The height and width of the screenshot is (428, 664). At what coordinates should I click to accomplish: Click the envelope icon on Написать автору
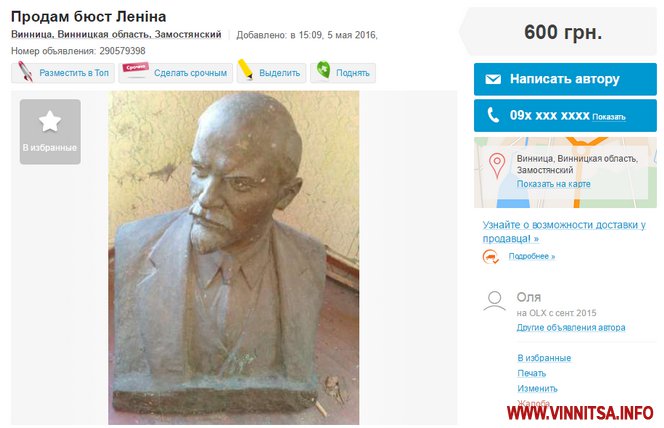pos(493,79)
